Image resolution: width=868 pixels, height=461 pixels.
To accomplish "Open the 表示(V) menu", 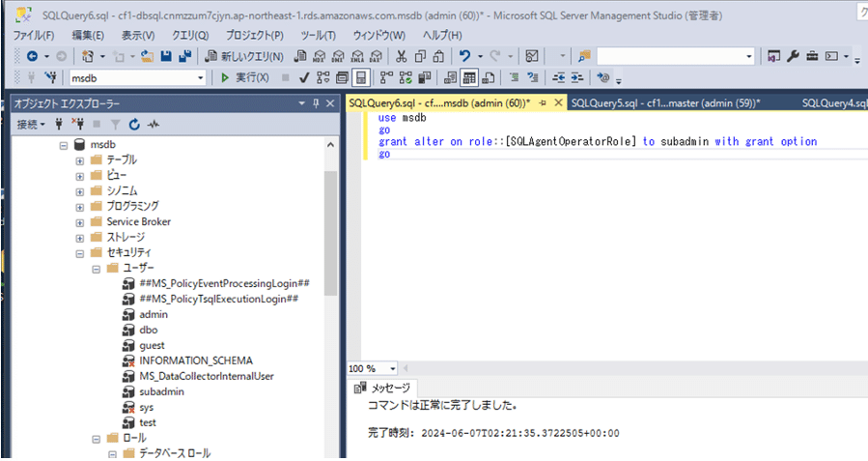I will tap(138, 36).
